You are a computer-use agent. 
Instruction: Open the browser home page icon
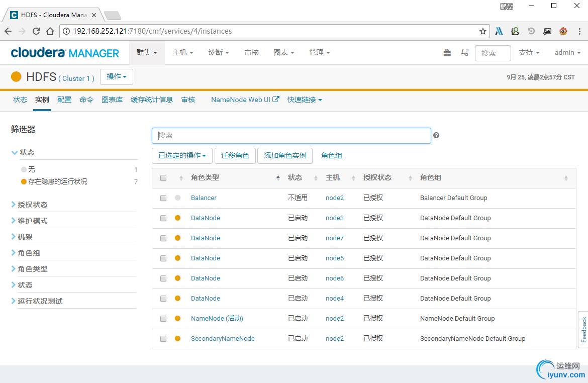[x=50, y=31]
